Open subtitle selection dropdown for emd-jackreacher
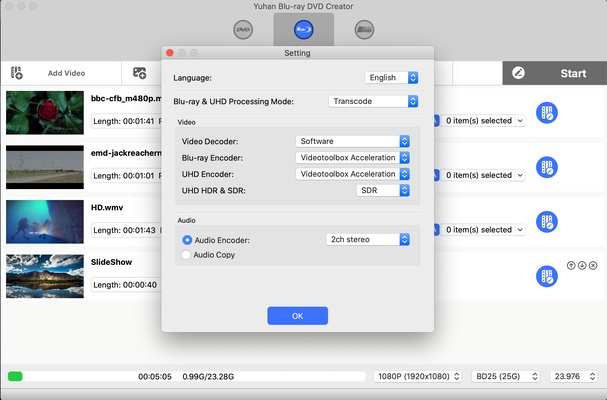607x400 pixels. (484, 175)
